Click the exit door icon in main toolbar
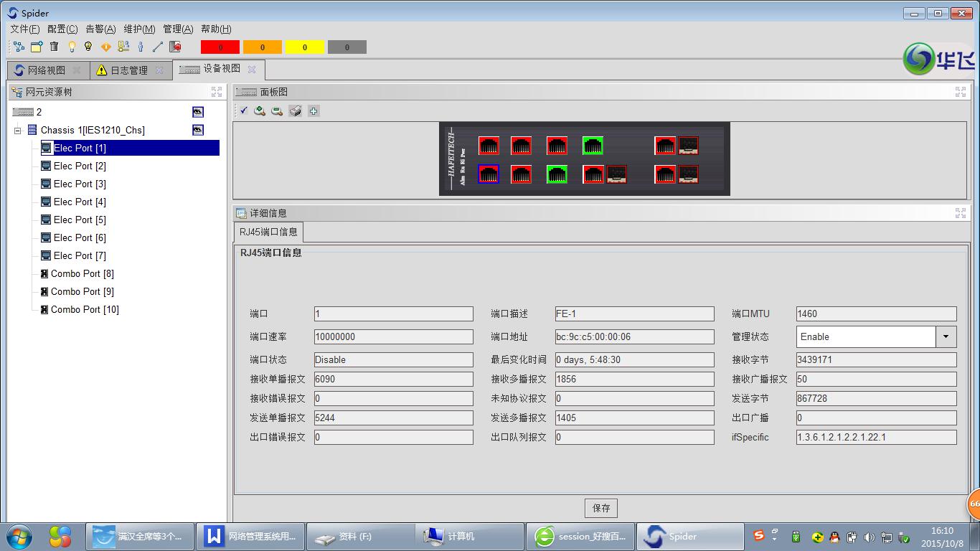 pos(174,47)
